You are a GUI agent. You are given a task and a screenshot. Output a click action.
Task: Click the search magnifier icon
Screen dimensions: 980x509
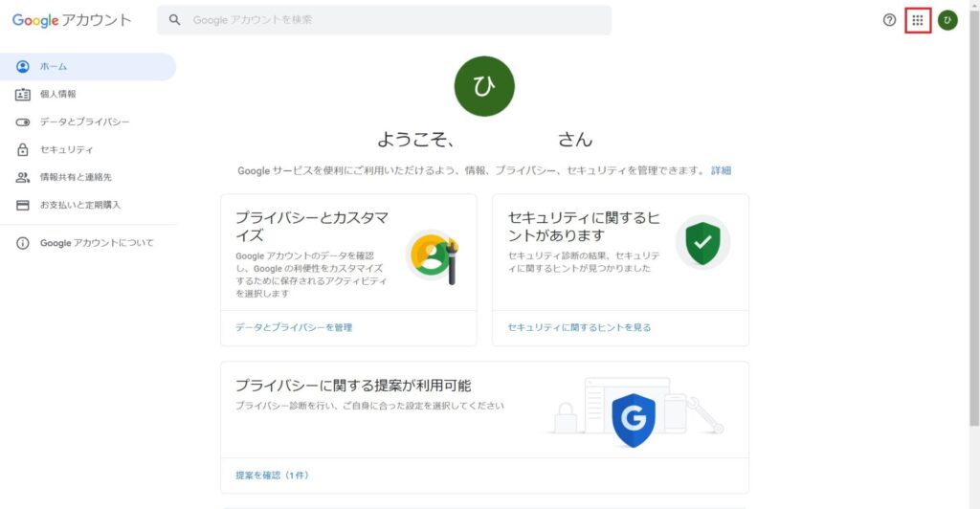click(x=174, y=20)
